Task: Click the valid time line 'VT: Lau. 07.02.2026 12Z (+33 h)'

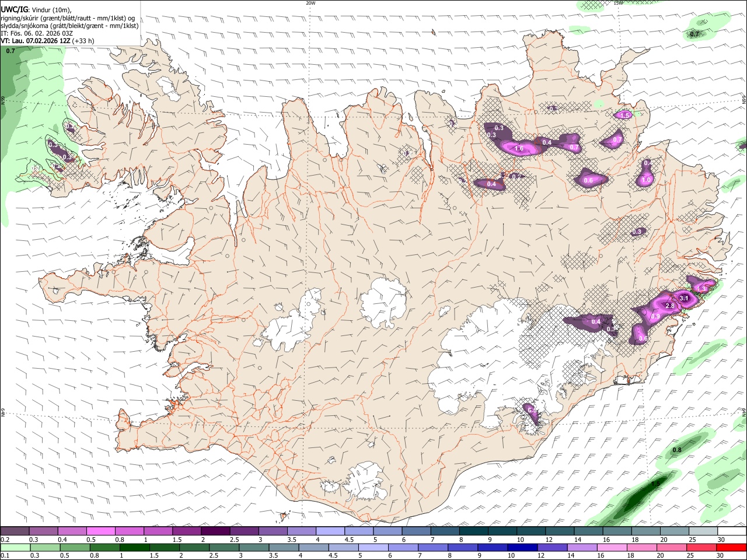Action: pyautogui.click(x=47, y=41)
